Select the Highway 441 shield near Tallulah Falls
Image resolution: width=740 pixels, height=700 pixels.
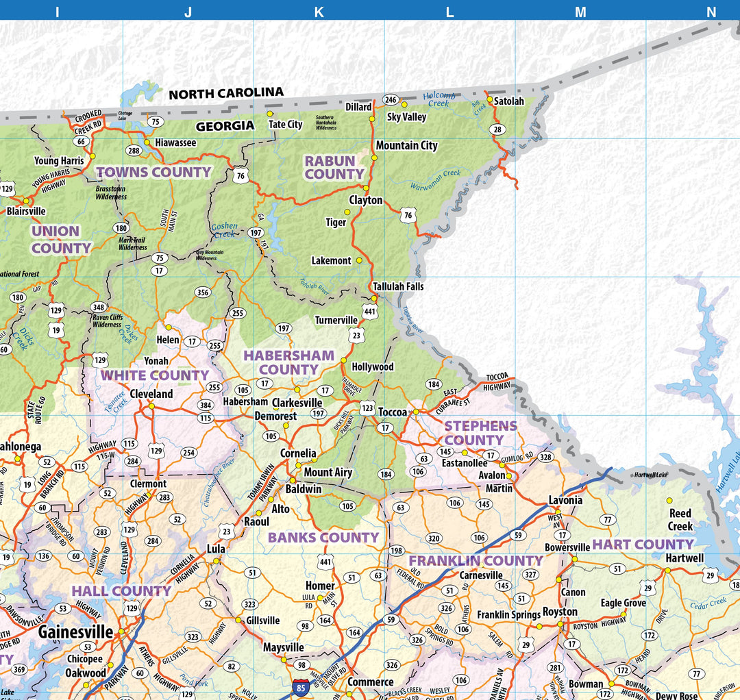(371, 310)
